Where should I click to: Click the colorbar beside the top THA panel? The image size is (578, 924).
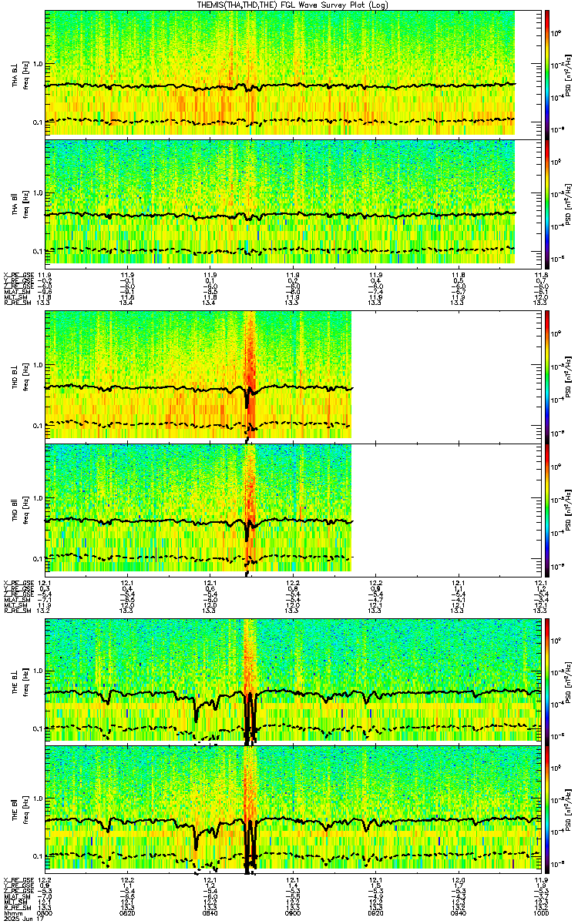click(546, 73)
